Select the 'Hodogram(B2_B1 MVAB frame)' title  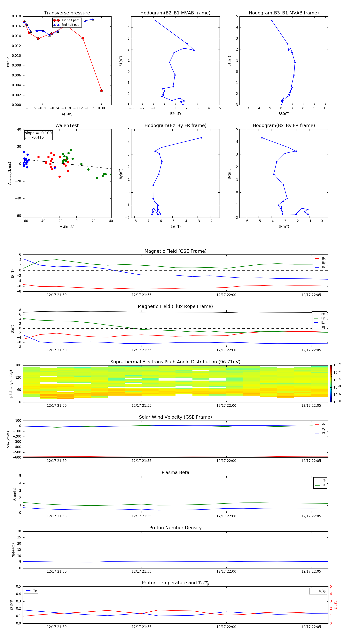175,13
